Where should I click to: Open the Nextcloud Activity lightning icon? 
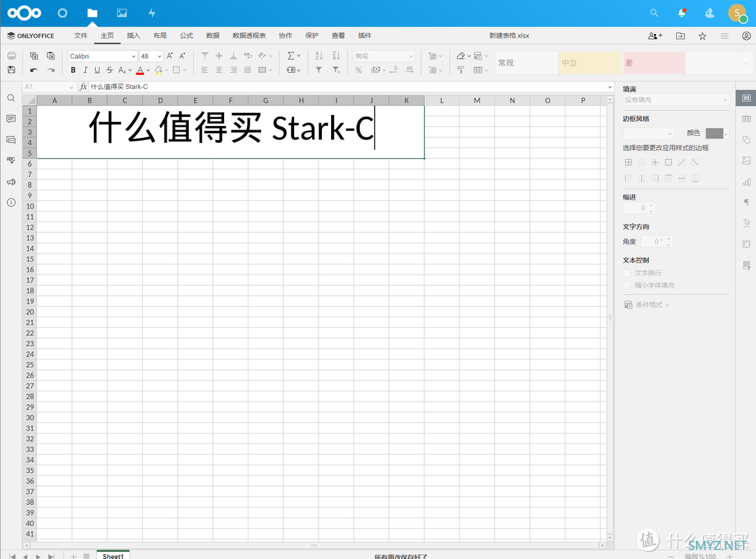point(152,13)
